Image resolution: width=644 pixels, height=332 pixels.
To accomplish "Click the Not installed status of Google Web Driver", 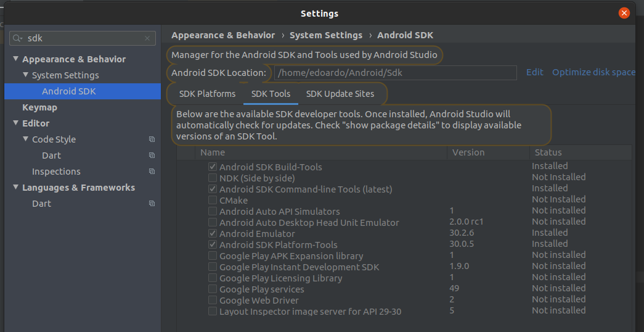I will [x=559, y=299].
